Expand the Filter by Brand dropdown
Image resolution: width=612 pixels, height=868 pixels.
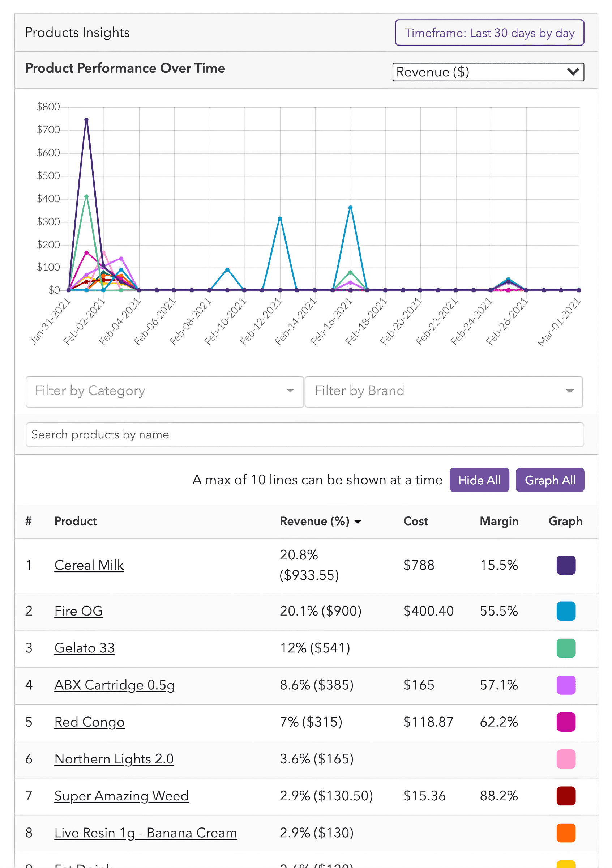click(x=444, y=392)
